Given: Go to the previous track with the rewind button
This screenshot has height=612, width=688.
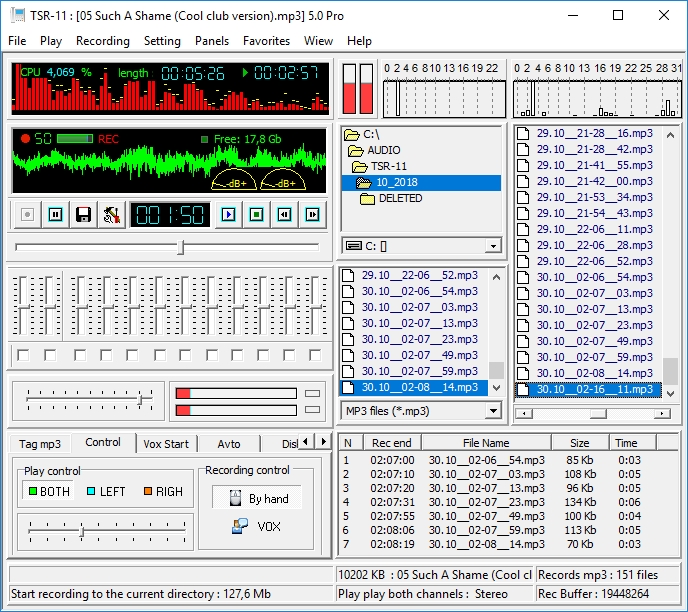Looking at the screenshot, I should tap(284, 215).
